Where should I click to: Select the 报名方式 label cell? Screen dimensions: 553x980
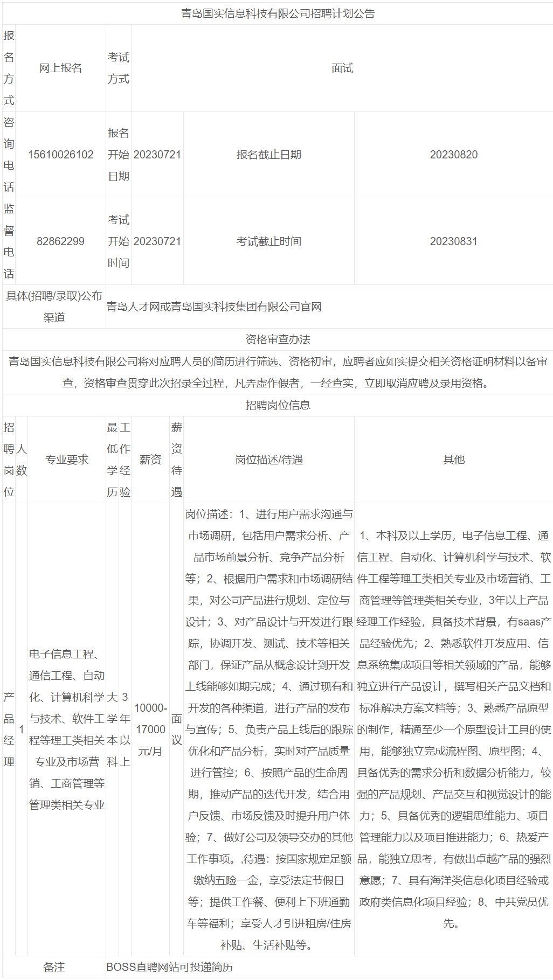pyautogui.click(x=9, y=68)
